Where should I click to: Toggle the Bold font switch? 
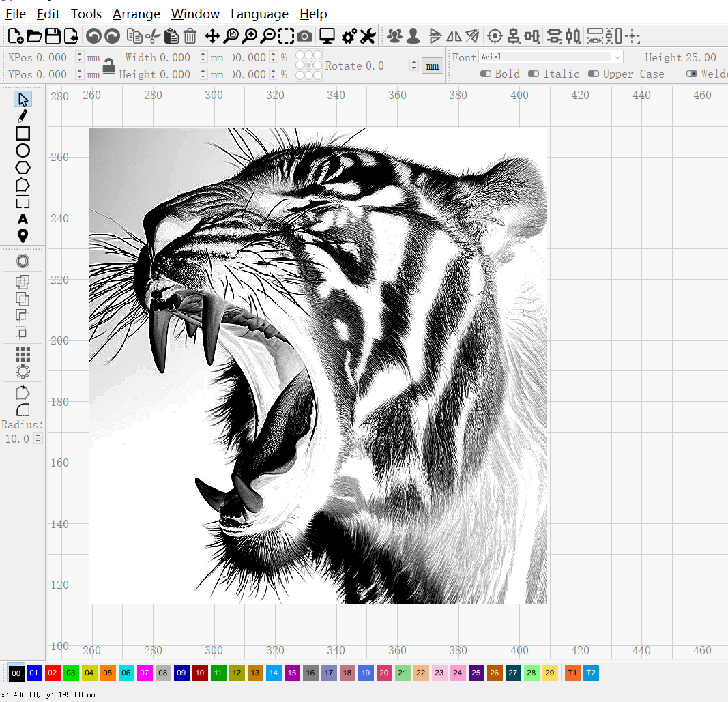[x=486, y=74]
